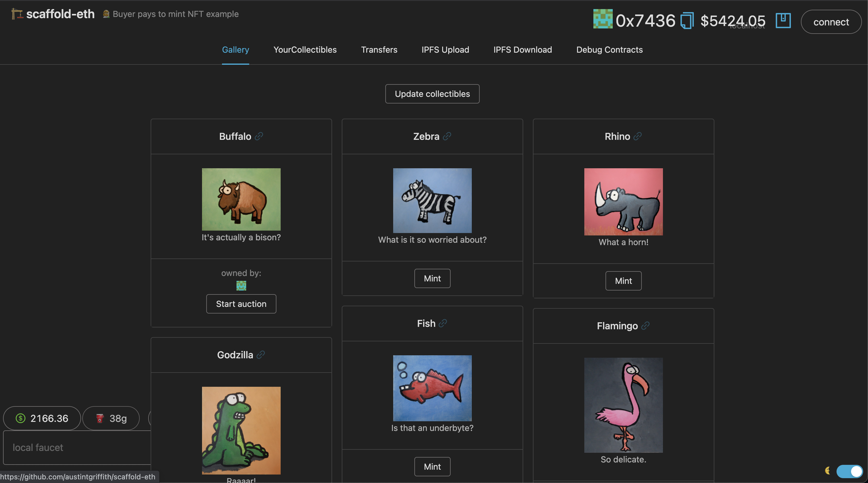Copy the 0x7436 address with copy icon

687,21
